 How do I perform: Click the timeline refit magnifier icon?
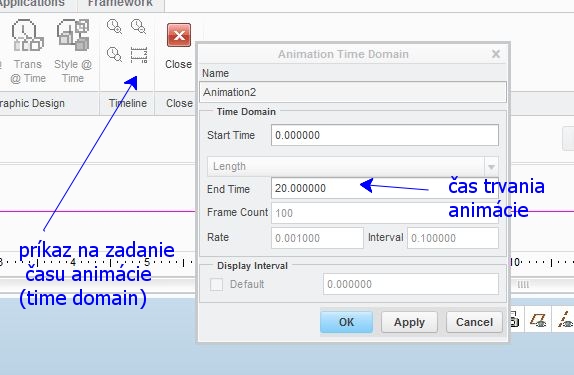(x=114, y=54)
